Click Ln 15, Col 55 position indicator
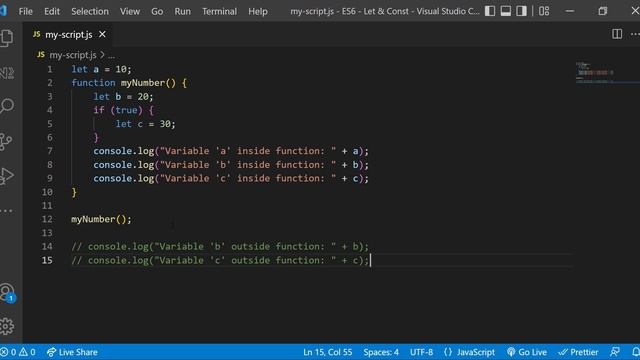 coord(327,352)
